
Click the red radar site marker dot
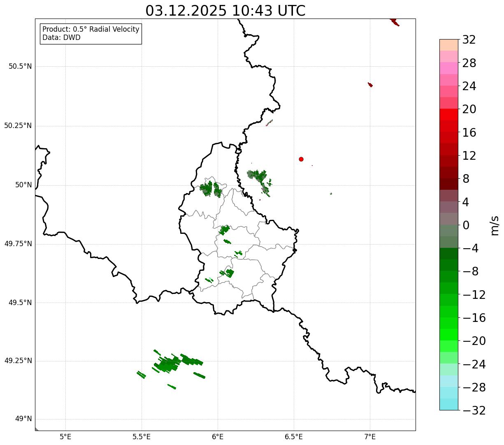point(301,159)
